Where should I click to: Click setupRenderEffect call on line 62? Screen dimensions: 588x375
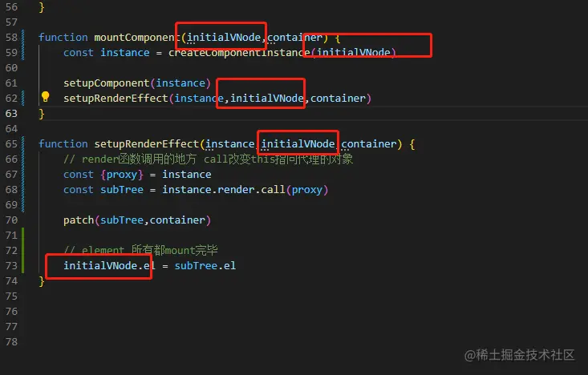tap(116, 98)
